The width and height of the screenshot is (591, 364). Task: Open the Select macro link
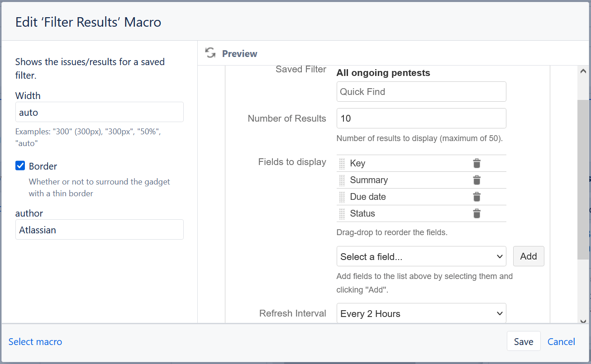35,341
